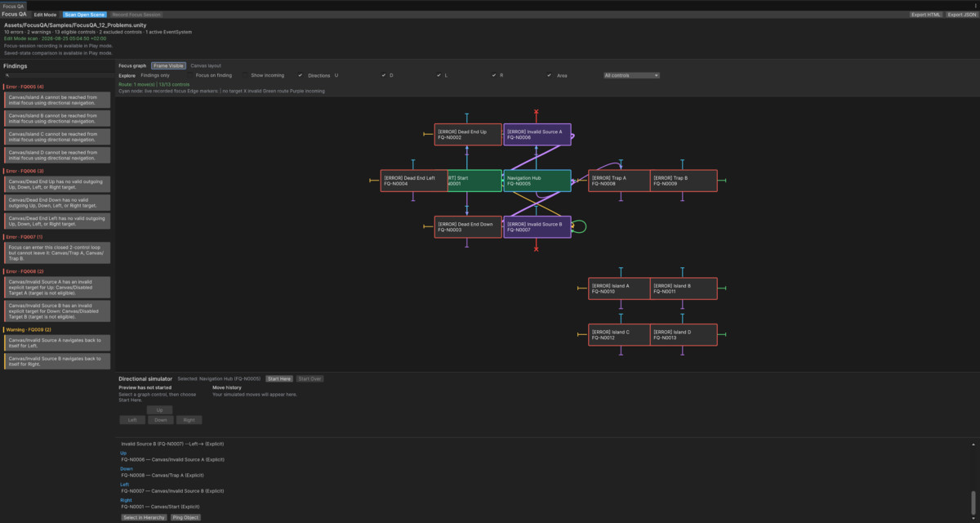
Task: Select warning 'Invalid Source A navigates back to itself'
Action: (x=57, y=342)
